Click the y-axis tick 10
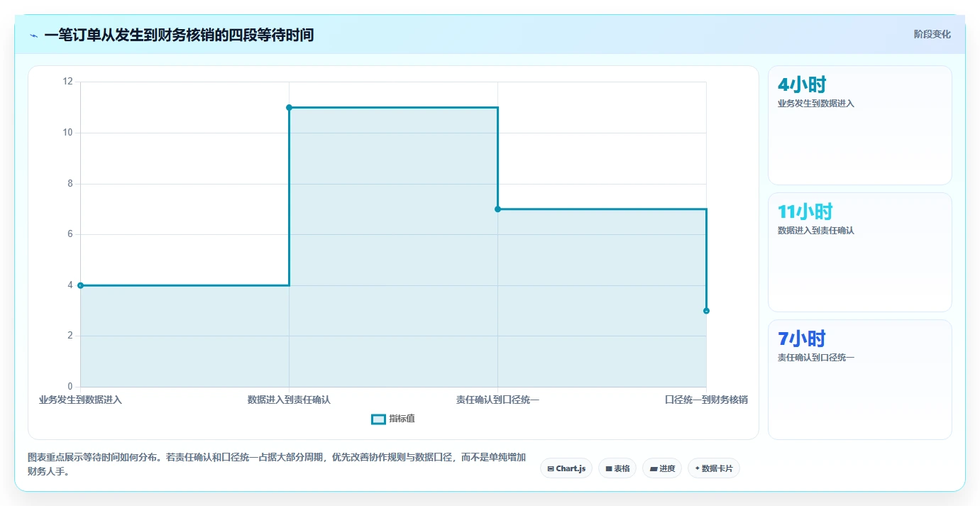Viewport: 980px width, 506px height. pos(68,133)
